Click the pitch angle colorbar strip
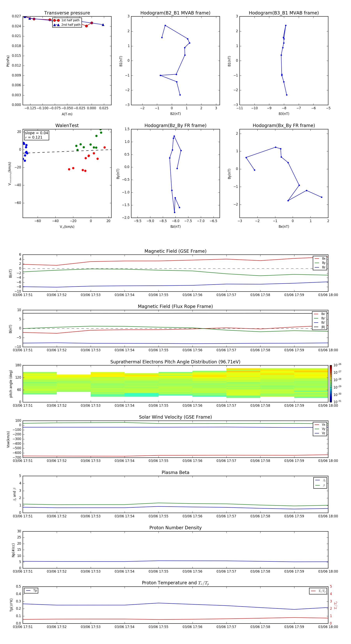This screenshot has width=351, height=644. [331, 384]
